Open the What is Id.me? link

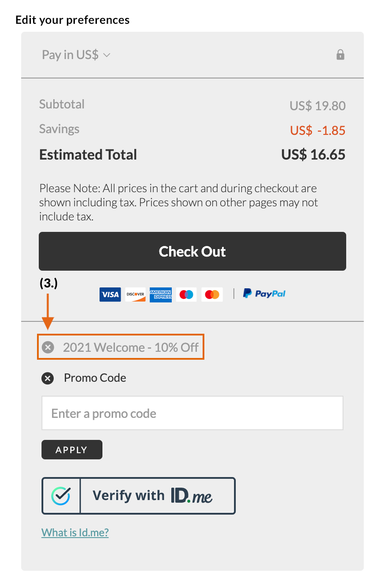[75, 533]
